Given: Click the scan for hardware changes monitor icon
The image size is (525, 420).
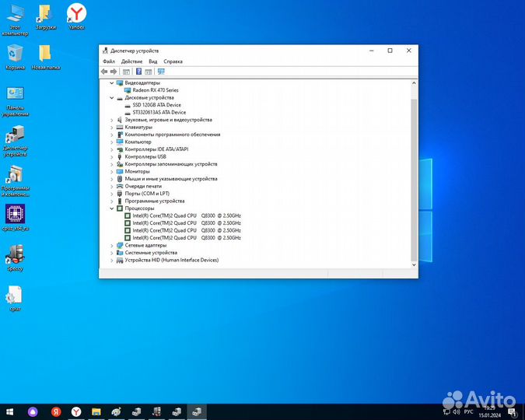Looking at the screenshot, I should point(161,72).
